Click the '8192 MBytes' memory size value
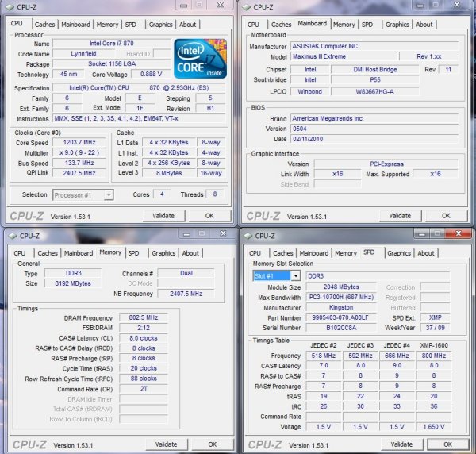Image resolution: width=476 pixels, height=454 pixels. [x=73, y=283]
